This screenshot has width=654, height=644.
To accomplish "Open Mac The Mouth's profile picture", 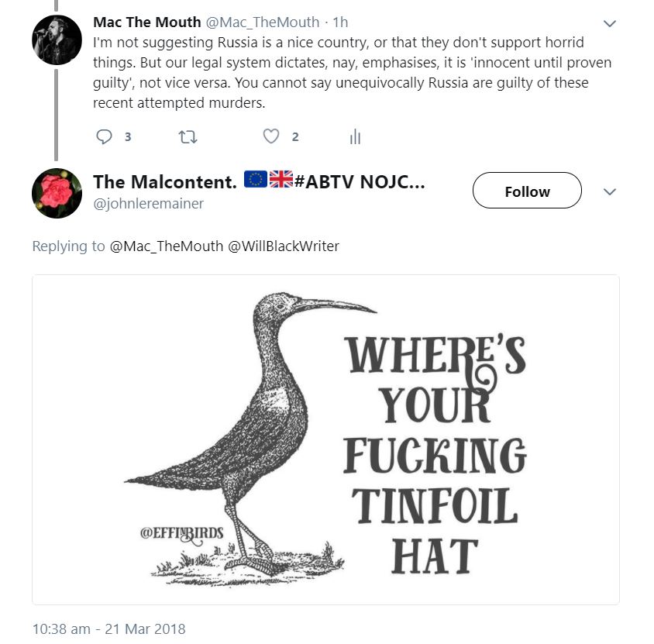I will [x=57, y=38].
